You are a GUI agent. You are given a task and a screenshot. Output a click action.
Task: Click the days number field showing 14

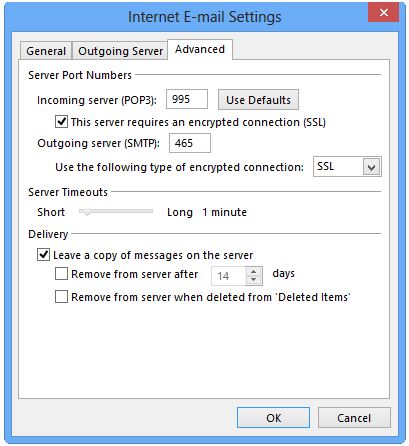tap(229, 276)
